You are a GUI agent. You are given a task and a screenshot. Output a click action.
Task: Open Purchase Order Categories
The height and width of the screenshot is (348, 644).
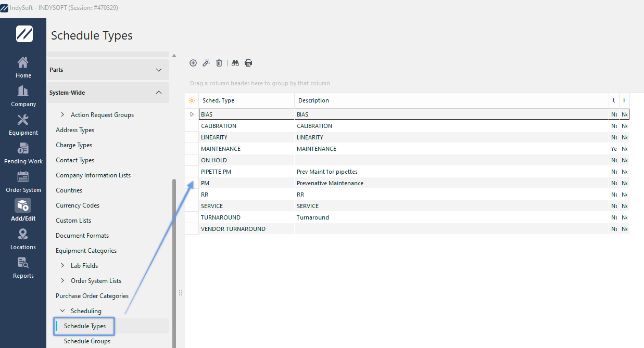(x=92, y=296)
